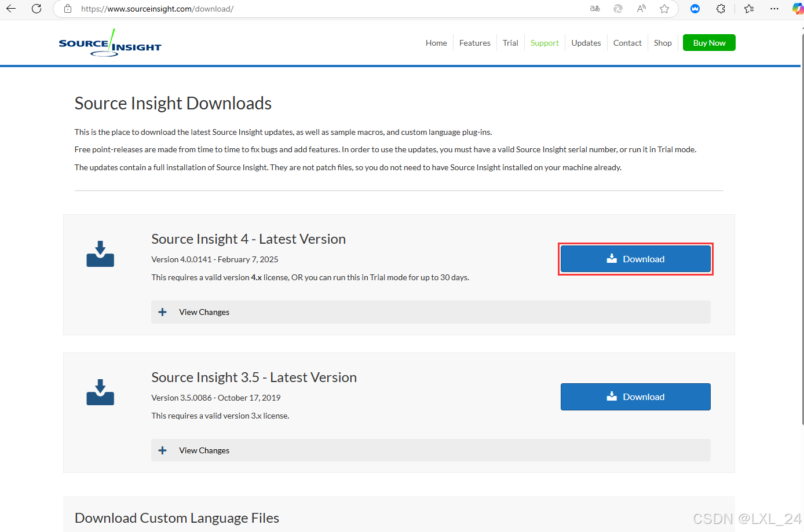The image size is (804, 532).
Task: Click the Source Insight logo
Action: (110, 43)
